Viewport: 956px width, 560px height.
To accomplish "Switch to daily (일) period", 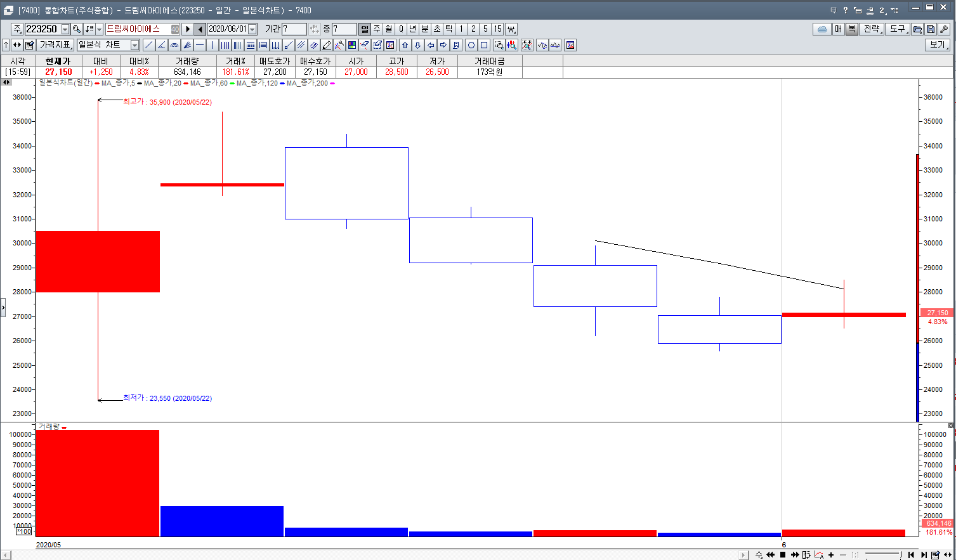I will 364,29.
